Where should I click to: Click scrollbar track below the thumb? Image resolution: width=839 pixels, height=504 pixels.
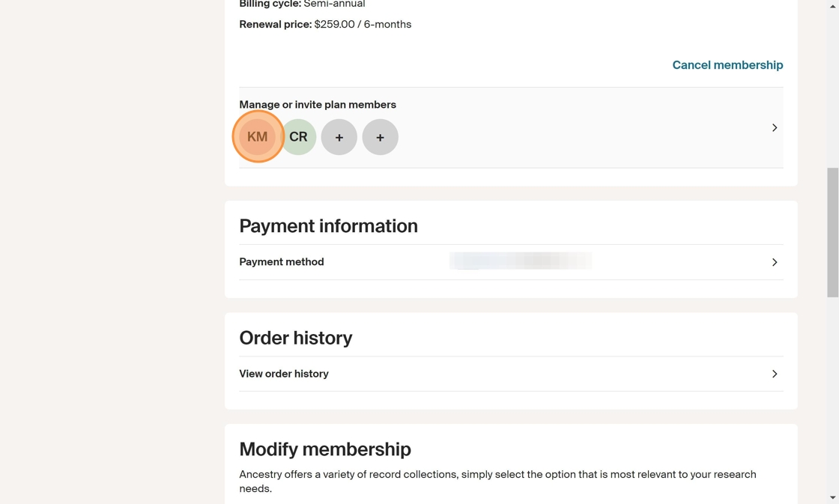pyautogui.click(x=832, y=397)
